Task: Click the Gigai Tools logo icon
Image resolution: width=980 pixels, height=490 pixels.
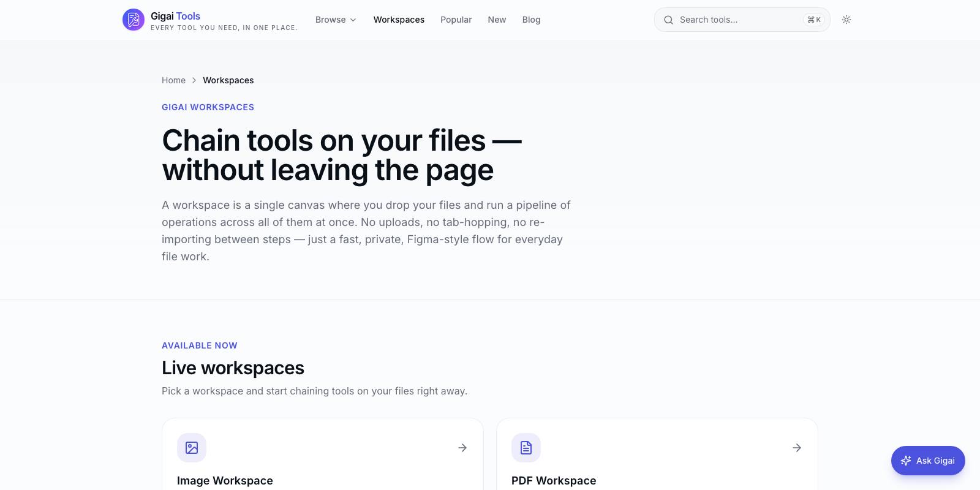Action: (x=134, y=20)
